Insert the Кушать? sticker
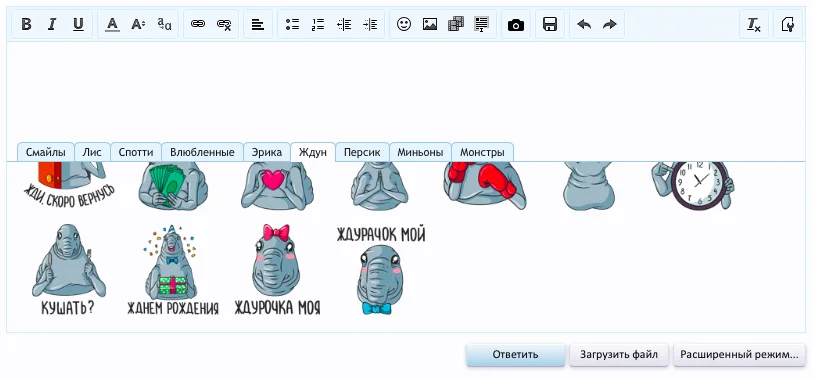This screenshot has height=379, width=813. pyautogui.click(x=68, y=270)
